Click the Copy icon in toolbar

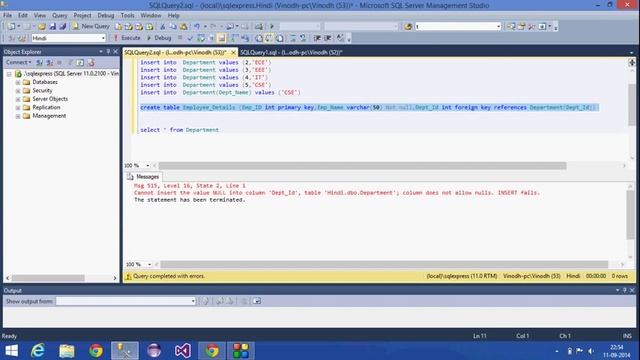click(173, 27)
